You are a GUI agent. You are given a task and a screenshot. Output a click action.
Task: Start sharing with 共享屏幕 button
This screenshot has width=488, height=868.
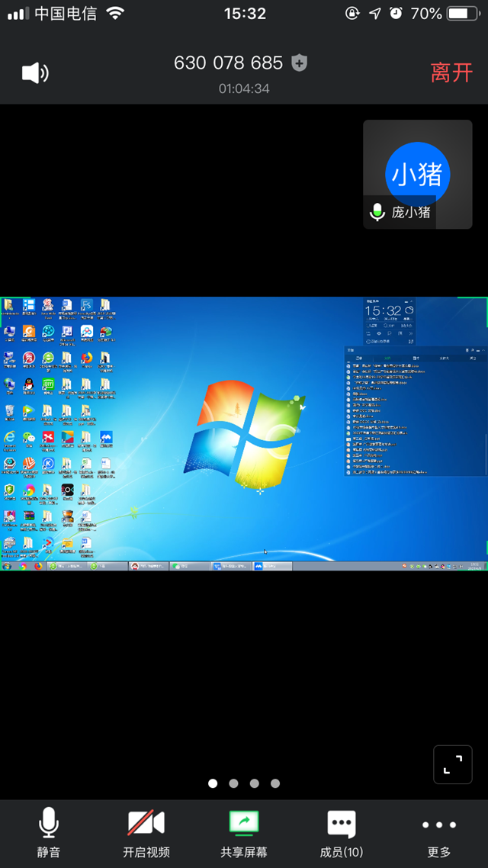tap(244, 832)
